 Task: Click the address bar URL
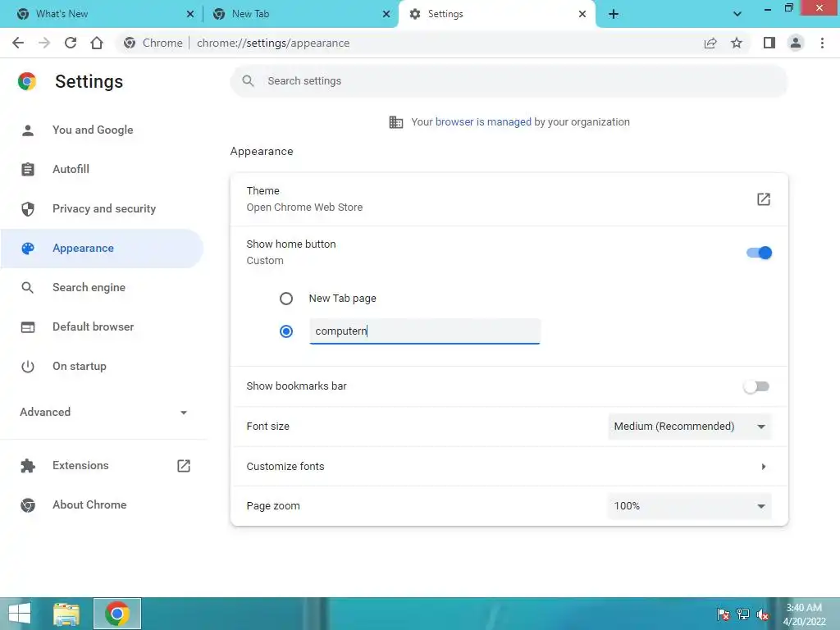point(273,43)
